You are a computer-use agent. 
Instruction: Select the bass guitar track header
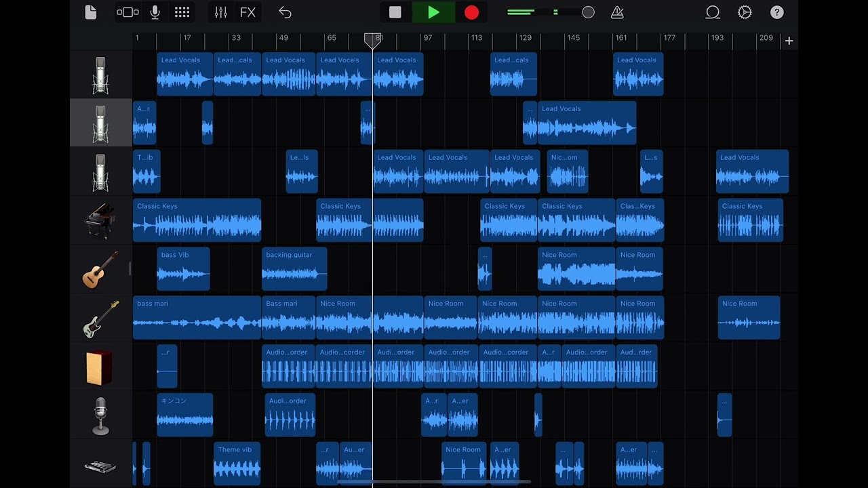[100, 318]
